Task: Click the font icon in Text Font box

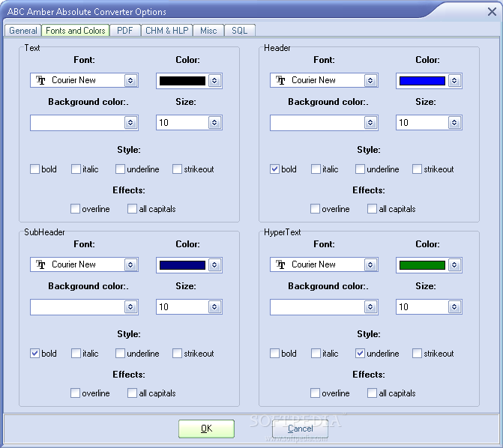Action: tap(40, 80)
